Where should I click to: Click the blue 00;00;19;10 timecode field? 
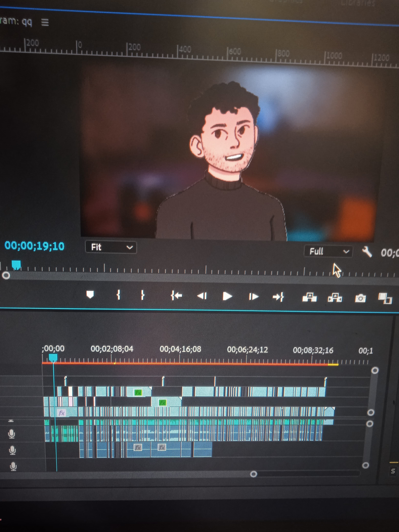click(x=35, y=246)
